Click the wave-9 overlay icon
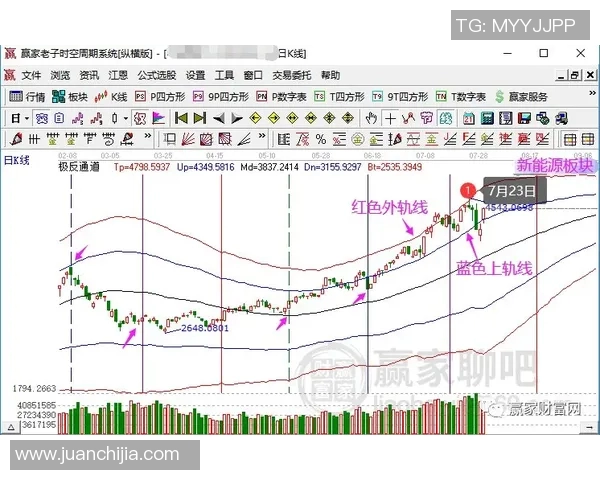The image size is (600, 480). pyautogui.click(x=96, y=119)
